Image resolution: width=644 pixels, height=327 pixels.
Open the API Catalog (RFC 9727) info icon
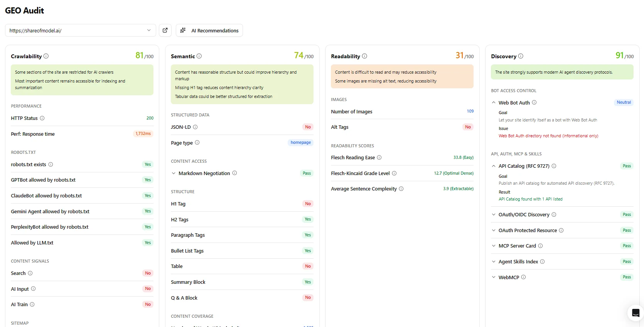[554, 166]
